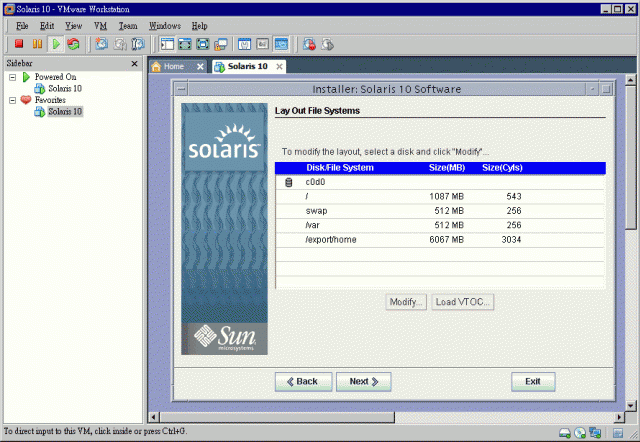Screen dimensions: 640x442
Task: Collapse the Favorites tree node
Action: pos(13,100)
